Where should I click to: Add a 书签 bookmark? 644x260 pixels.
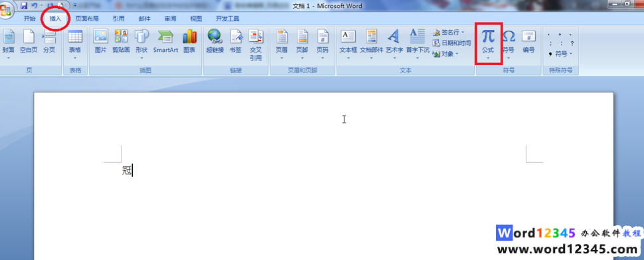tap(236, 41)
